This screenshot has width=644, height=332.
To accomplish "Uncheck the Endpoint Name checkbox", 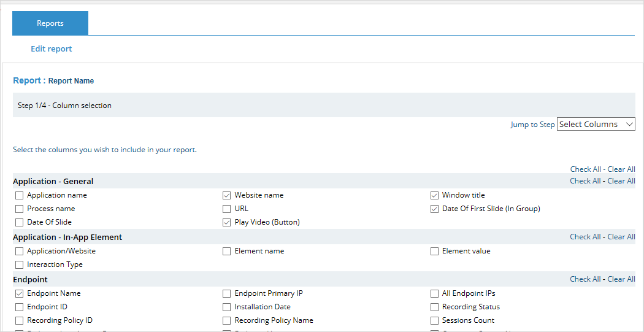I will pyautogui.click(x=20, y=293).
